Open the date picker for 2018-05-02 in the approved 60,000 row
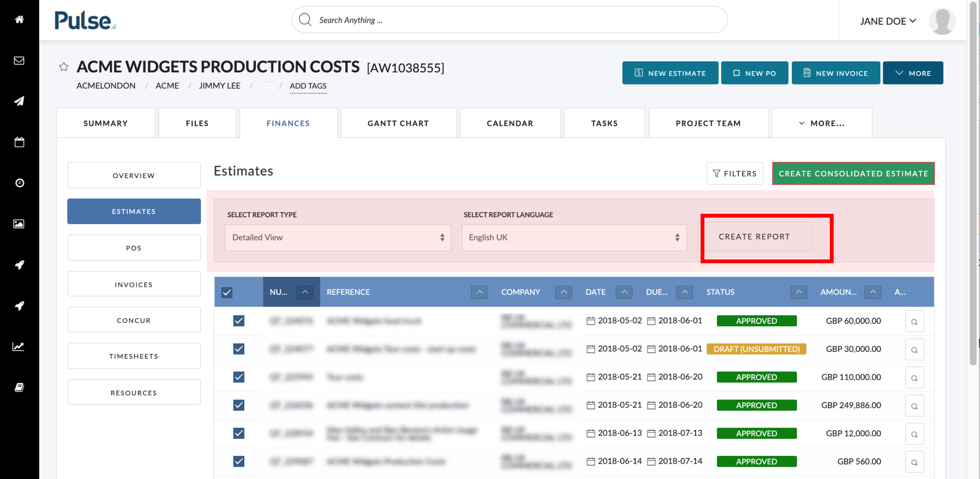The image size is (980, 479). (590, 321)
